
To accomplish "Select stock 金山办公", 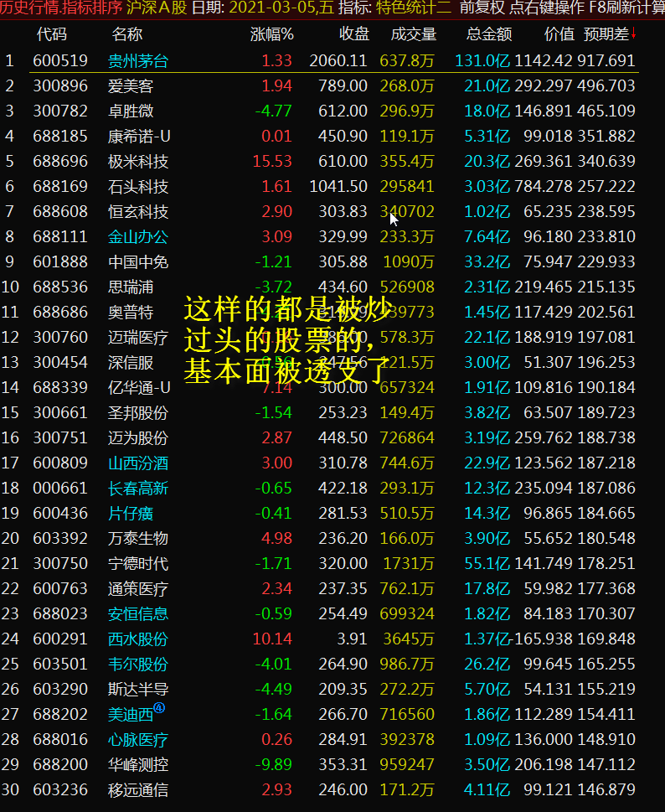I will click(x=138, y=236).
